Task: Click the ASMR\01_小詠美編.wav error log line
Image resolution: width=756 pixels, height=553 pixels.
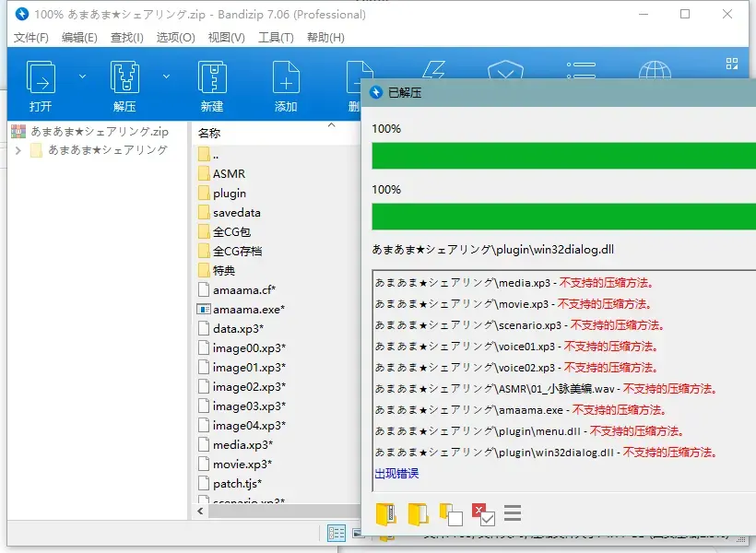Action: point(547,389)
